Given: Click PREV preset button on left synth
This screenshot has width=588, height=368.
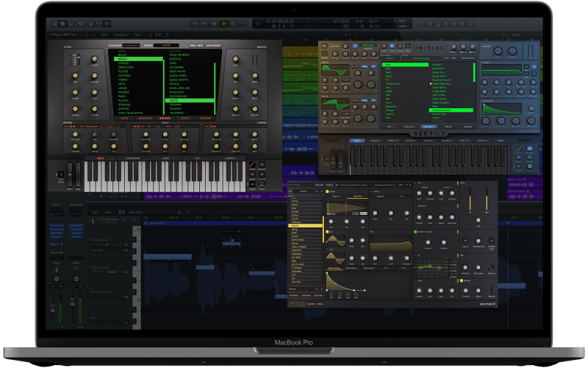Looking at the screenshot, I should (x=193, y=46).
